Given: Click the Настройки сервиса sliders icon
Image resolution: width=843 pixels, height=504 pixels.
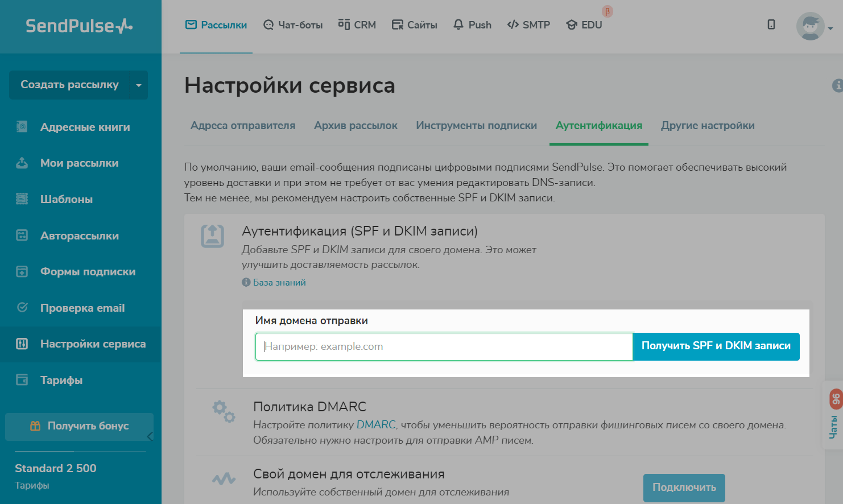Looking at the screenshot, I should tap(22, 344).
